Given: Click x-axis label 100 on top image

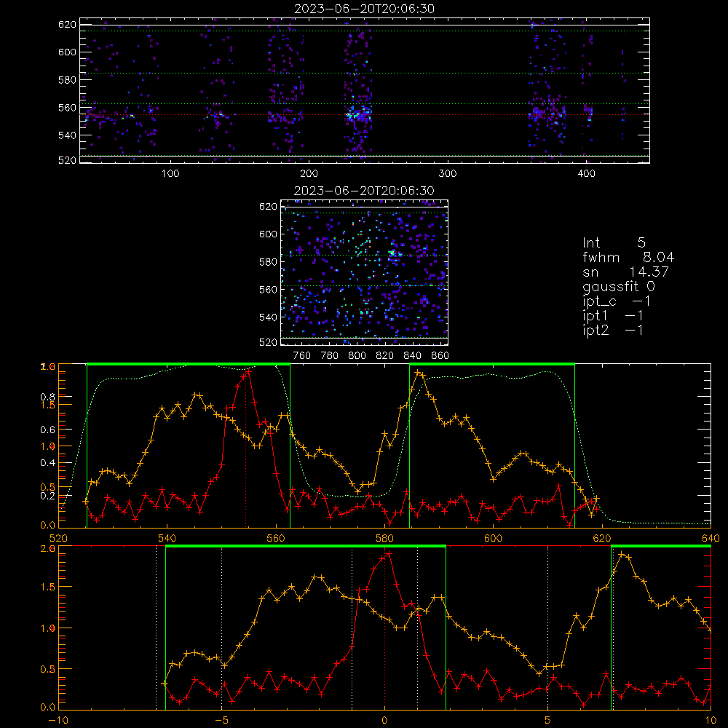Looking at the screenshot, I should tap(170, 174).
